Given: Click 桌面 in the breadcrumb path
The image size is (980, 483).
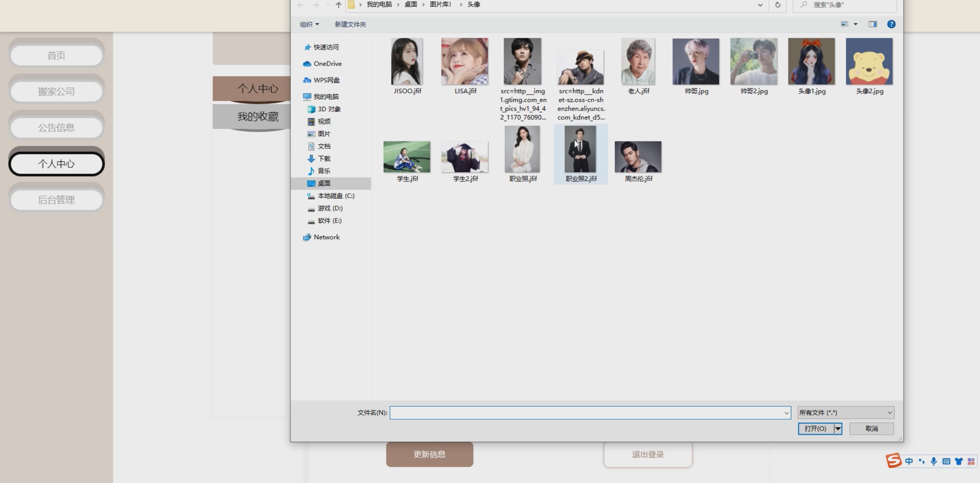Looking at the screenshot, I should (x=410, y=4).
